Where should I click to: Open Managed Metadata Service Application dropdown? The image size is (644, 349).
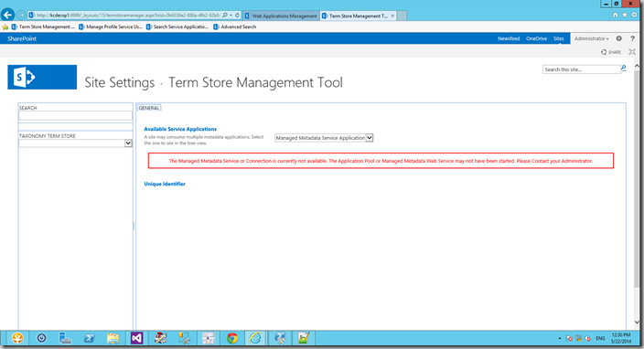click(324, 138)
